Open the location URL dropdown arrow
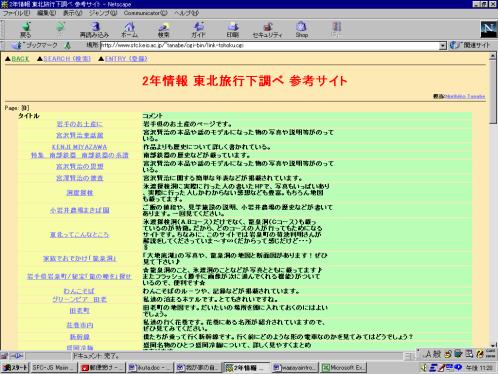The height and width of the screenshot is (374, 498). [x=442, y=46]
